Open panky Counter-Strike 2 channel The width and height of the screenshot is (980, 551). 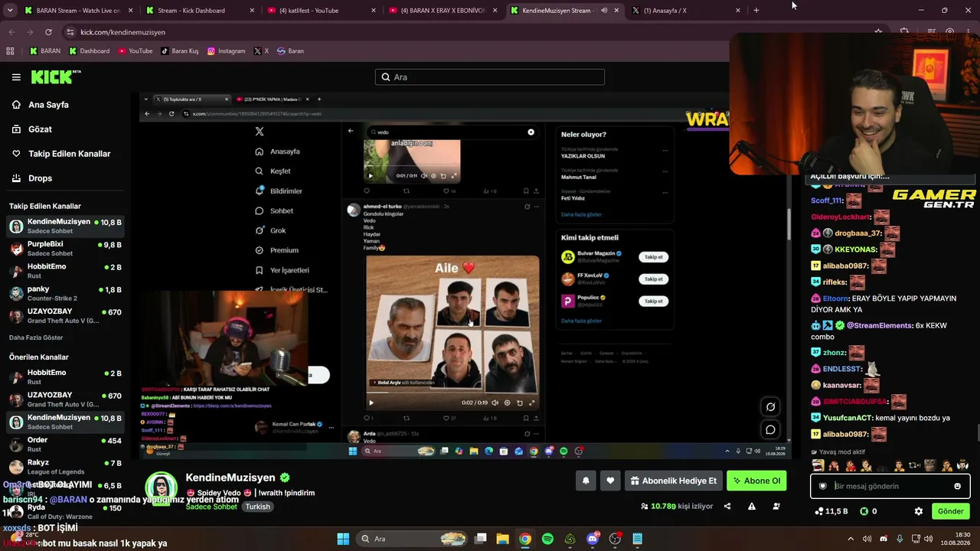[67, 294]
